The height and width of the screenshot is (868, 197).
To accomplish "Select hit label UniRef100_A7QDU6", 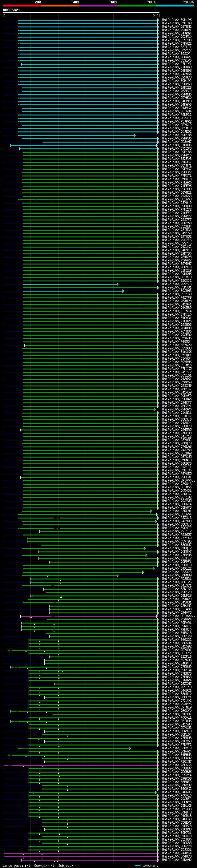I will pyautogui.click(x=177, y=145).
